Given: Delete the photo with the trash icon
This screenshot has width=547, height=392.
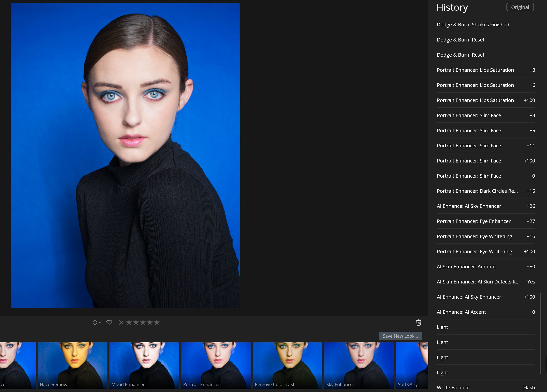Looking at the screenshot, I should (418, 323).
